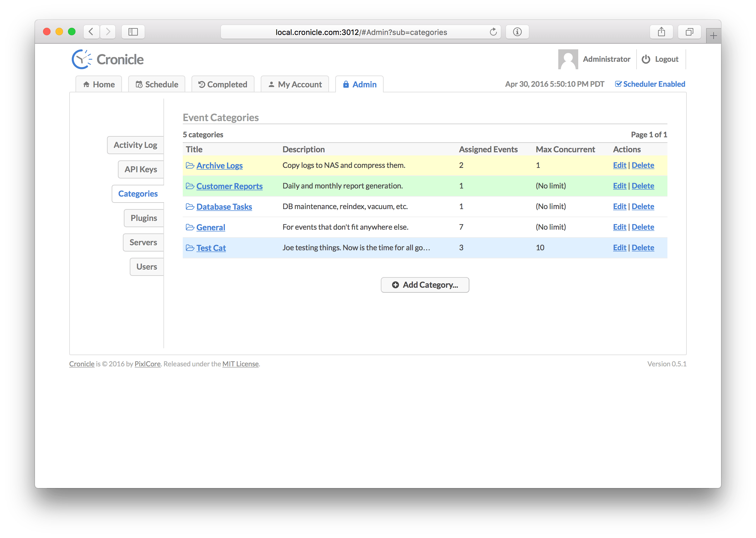
Task: Click the Administrator avatar image
Action: click(x=568, y=59)
